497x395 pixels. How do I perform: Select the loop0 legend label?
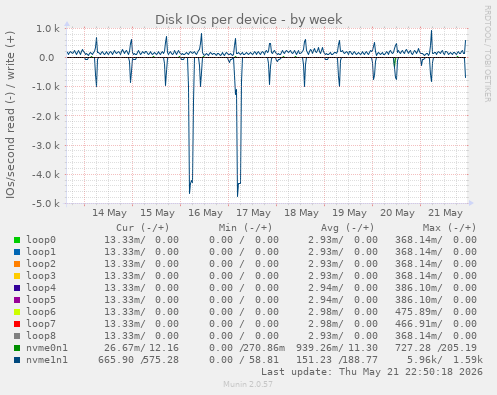click(x=41, y=240)
